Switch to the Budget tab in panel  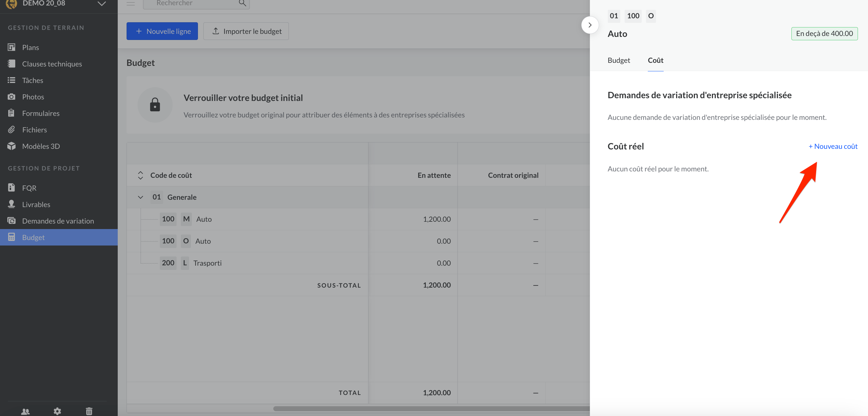pos(619,60)
